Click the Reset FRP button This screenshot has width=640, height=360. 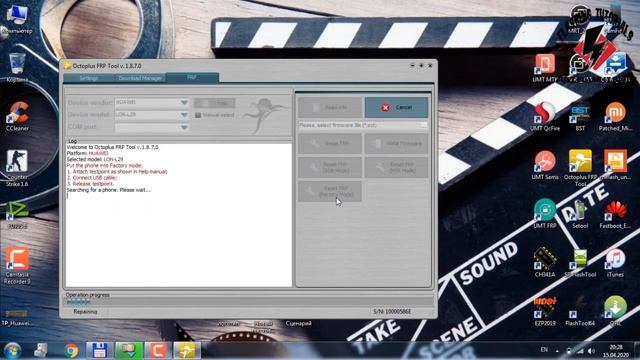(x=330, y=144)
